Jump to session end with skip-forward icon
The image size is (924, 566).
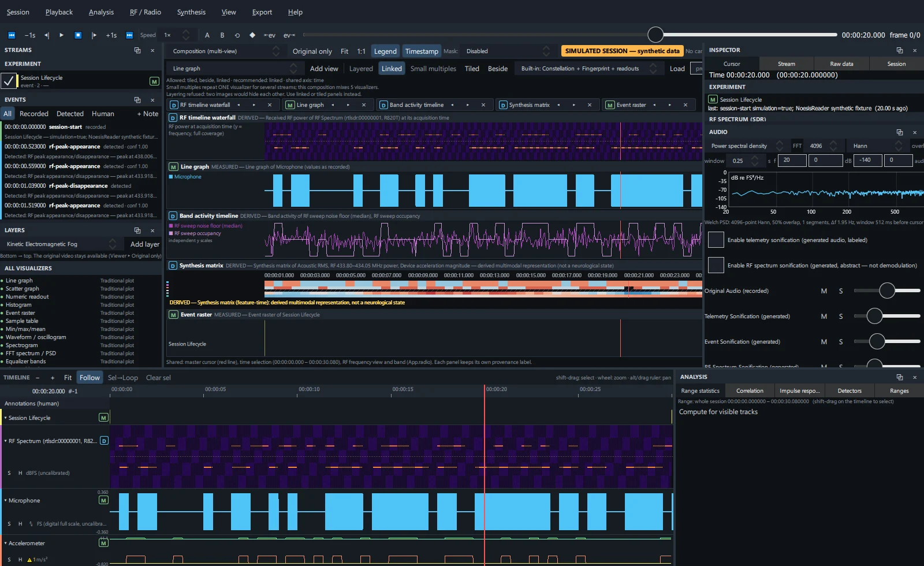pyautogui.click(x=129, y=35)
